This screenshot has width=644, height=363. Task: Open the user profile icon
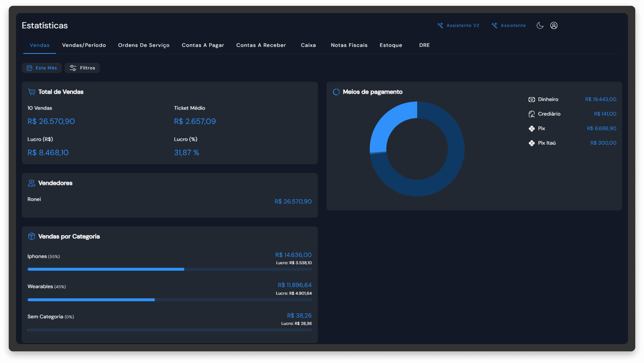[554, 25]
